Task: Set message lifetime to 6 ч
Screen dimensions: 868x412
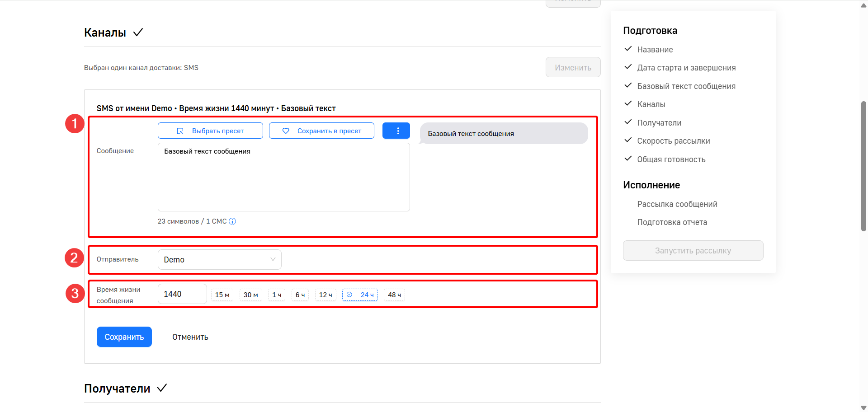Action: (300, 295)
